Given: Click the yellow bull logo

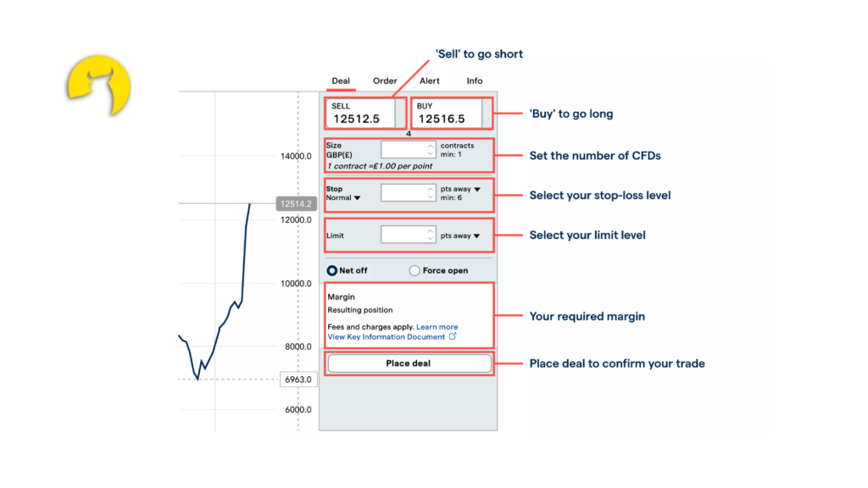Looking at the screenshot, I should tap(98, 85).
